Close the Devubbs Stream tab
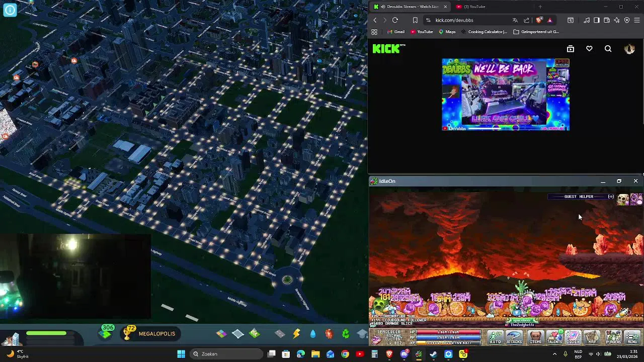 [445, 7]
